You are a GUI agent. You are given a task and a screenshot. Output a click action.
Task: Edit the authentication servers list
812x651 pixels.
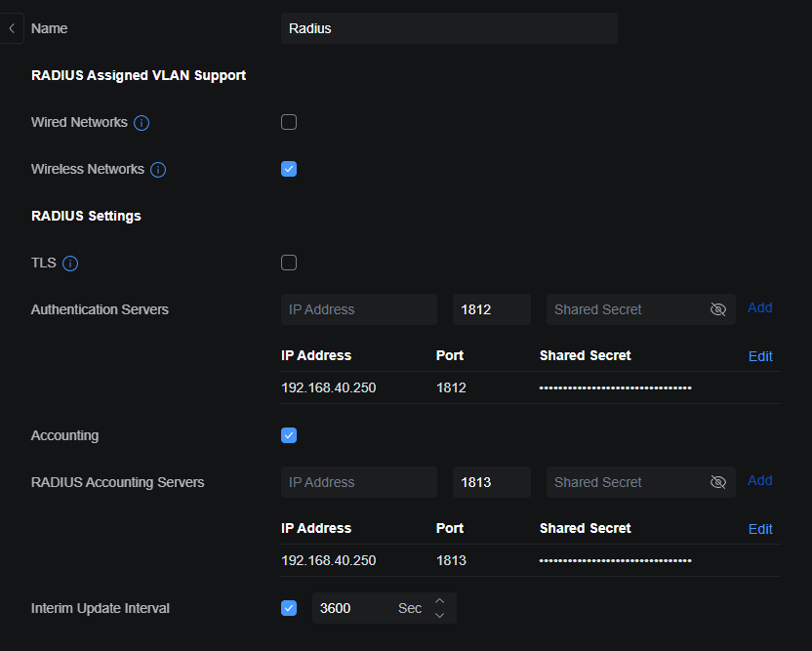[760, 356]
